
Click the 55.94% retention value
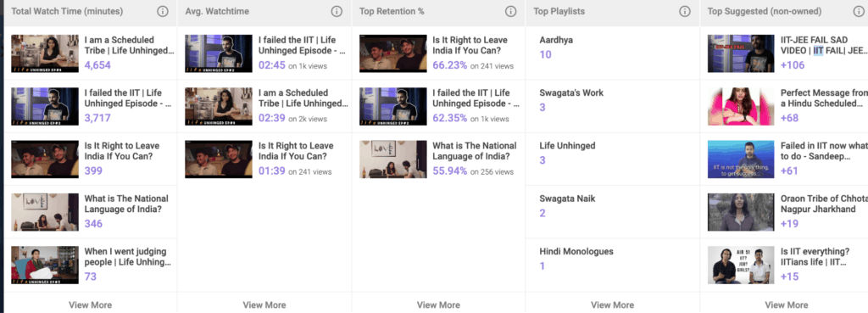[450, 171]
